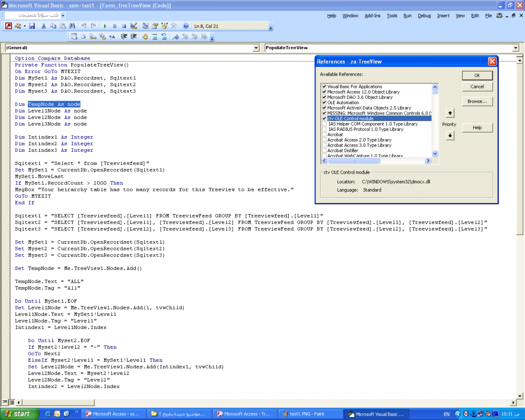525x420 pixels.
Task: Click Help button in References dialog
Action: pos(477,128)
